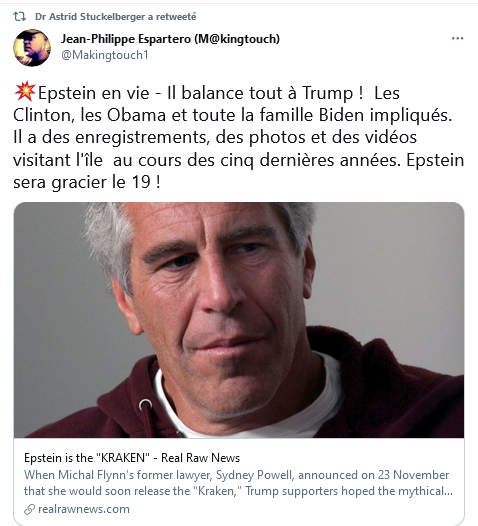Click the explosion emoji starting the tweet
Screen dimensions: 478x526
coord(25,91)
